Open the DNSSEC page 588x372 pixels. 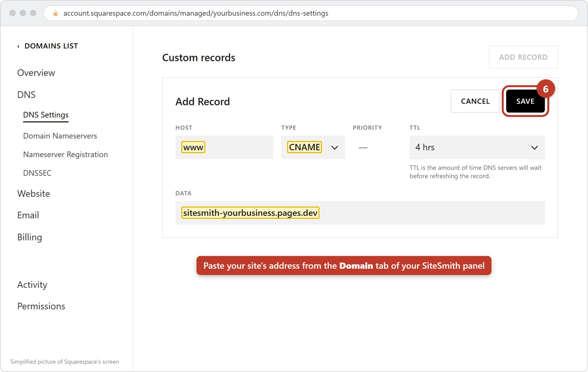[x=37, y=173]
